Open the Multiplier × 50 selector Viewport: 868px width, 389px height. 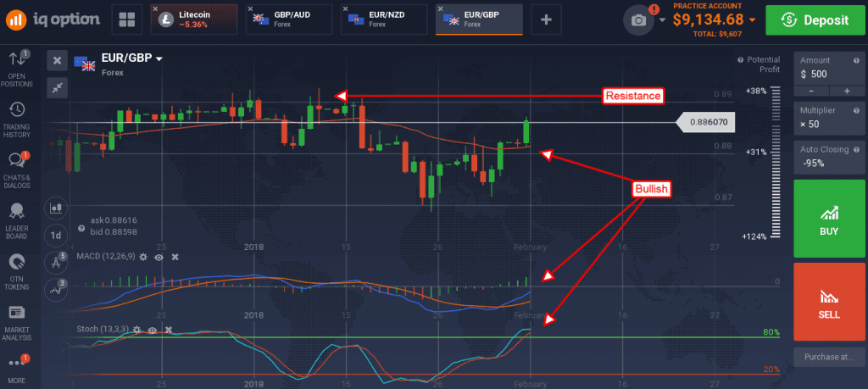coord(828,118)
